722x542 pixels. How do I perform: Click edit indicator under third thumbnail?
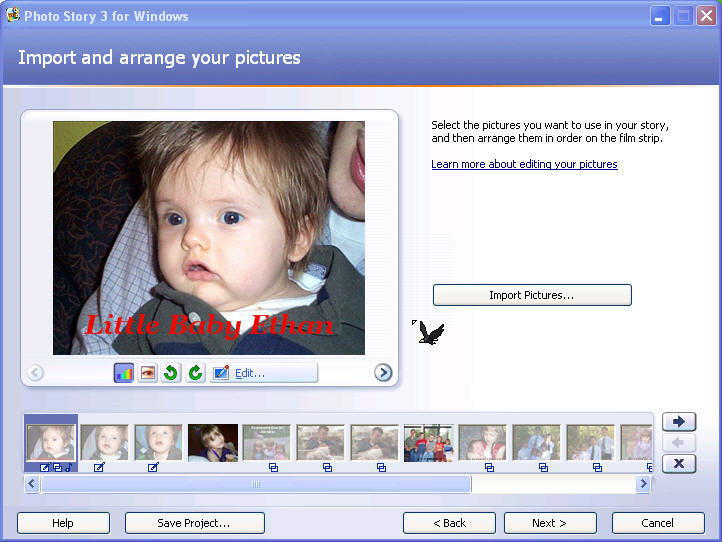[153, 467]
